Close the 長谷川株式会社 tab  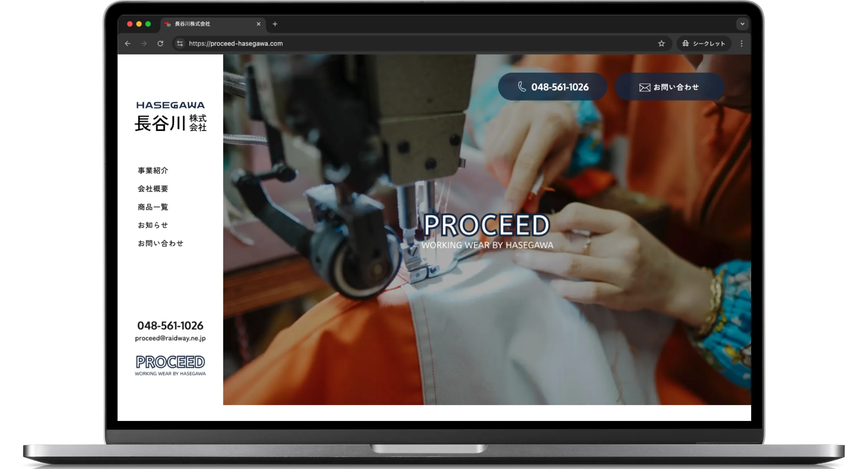(x=258, y=24)
